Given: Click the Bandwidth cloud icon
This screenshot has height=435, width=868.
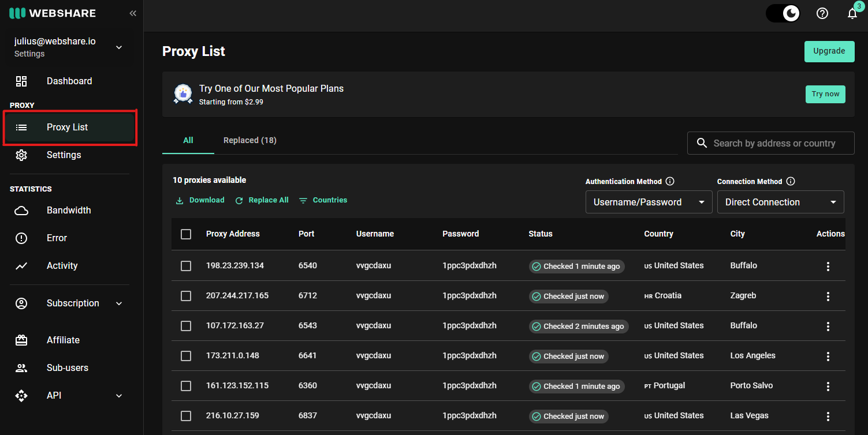Looking at the screenshot, I should [x=21, y=211].
